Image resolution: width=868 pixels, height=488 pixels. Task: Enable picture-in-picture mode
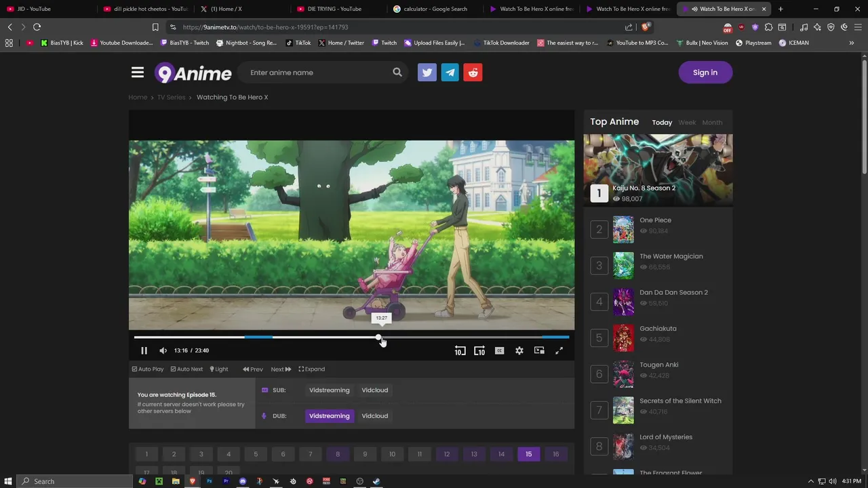tap(539, 350)
